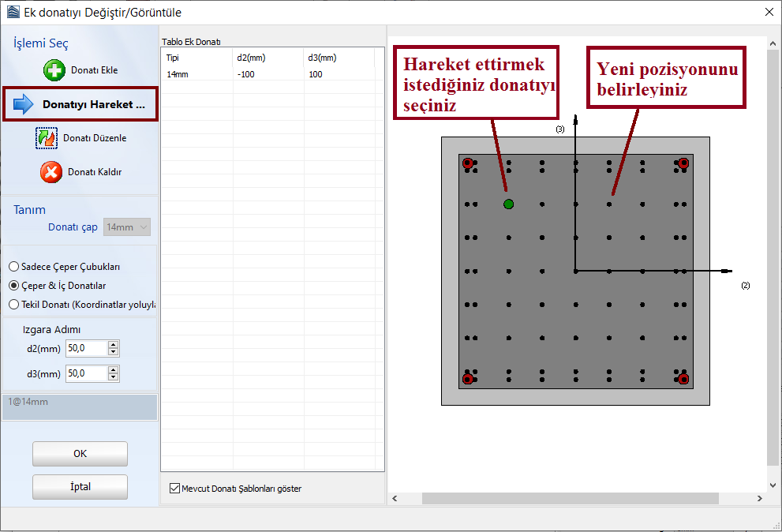Click the Donatı Düzenle edit icon

click(47, 138)
